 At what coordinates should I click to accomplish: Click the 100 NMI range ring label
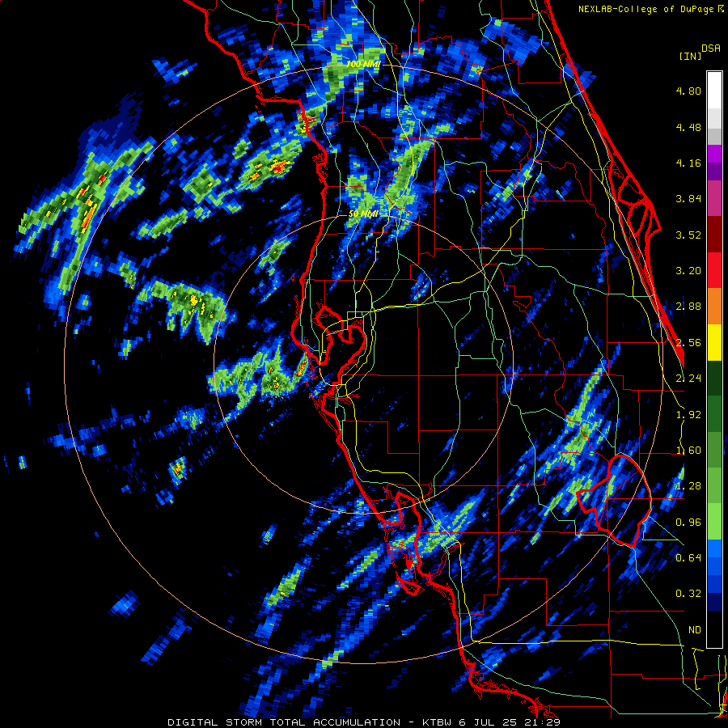click(x=363, y=64)
